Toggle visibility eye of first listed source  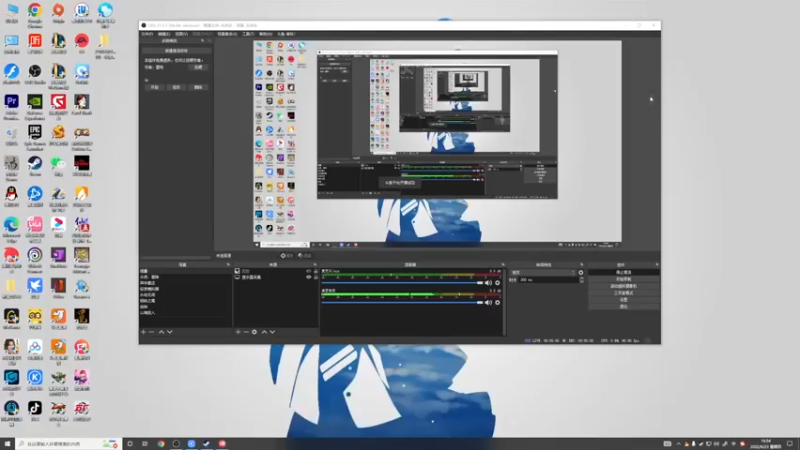(x=308, y=271)
